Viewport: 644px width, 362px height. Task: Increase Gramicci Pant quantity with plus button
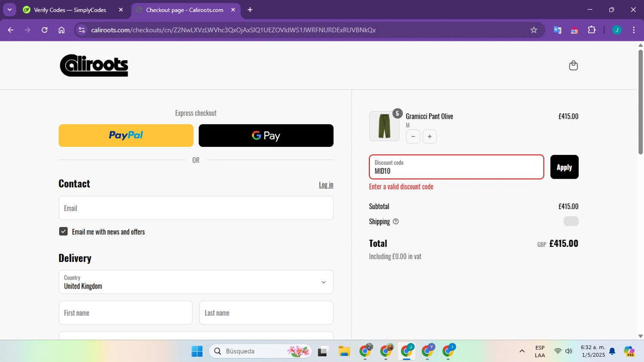pos(430,137)
